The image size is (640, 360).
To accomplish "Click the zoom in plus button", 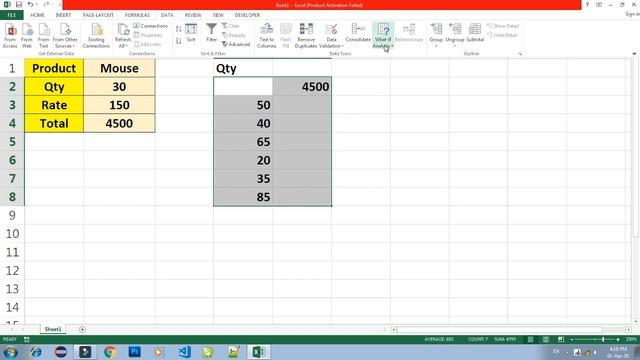I will coord(618,340).
